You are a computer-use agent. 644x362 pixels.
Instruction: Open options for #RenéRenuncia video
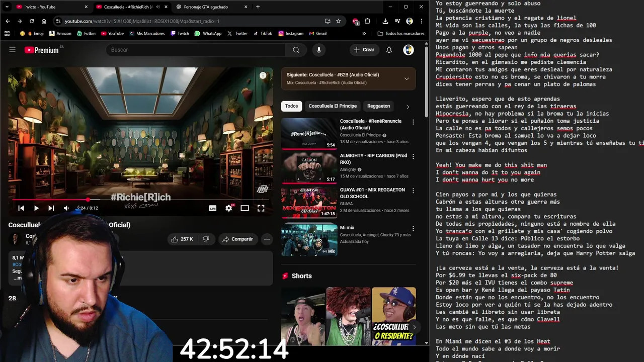pos(413,122)
